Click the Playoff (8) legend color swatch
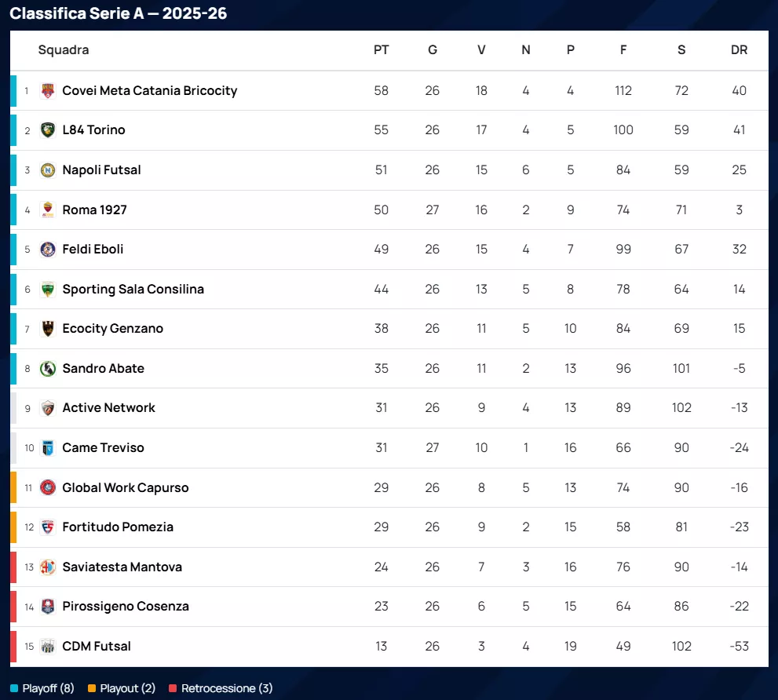Viewport: 778px width, 700px height. [x=14, y=688]
